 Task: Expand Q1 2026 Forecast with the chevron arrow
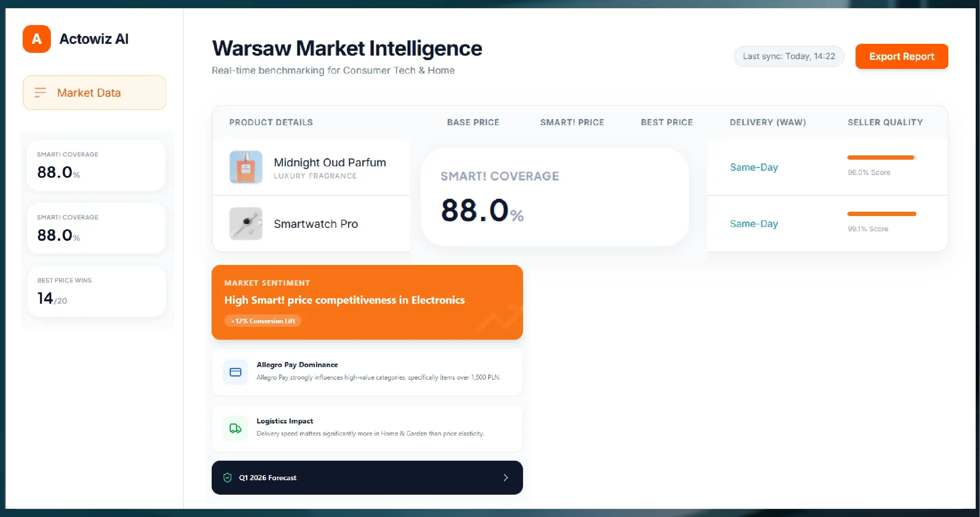[x=505, y=477]
